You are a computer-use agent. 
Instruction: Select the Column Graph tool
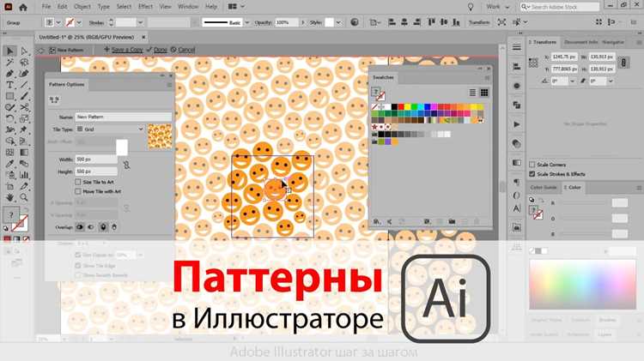pyautogui.click(x=24, y=175)
